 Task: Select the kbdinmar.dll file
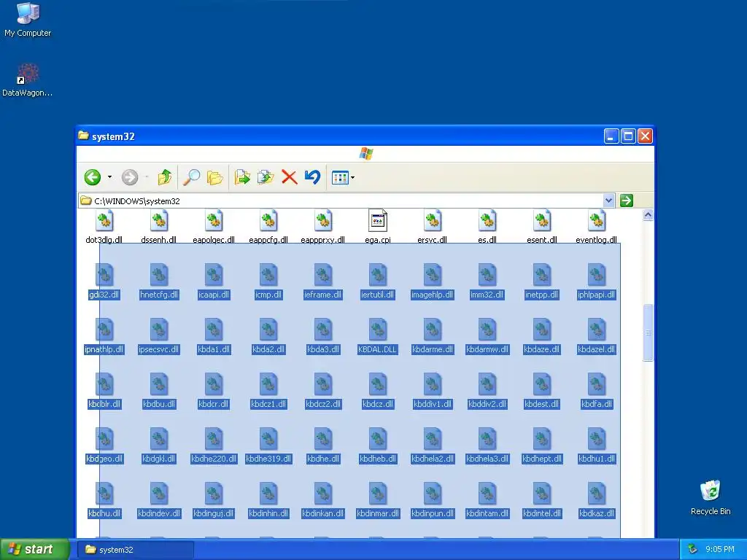coord(378,501)
